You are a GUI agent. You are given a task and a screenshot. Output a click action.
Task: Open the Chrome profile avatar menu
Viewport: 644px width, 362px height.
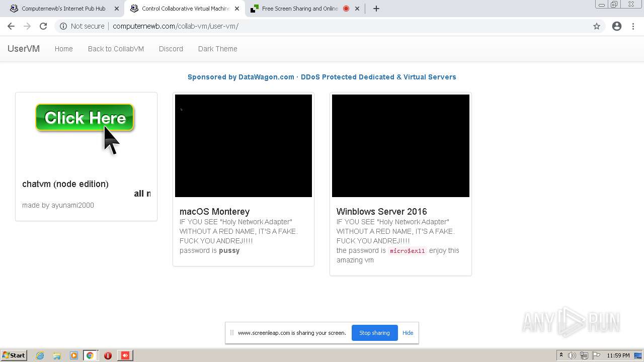tap(617, 26)
